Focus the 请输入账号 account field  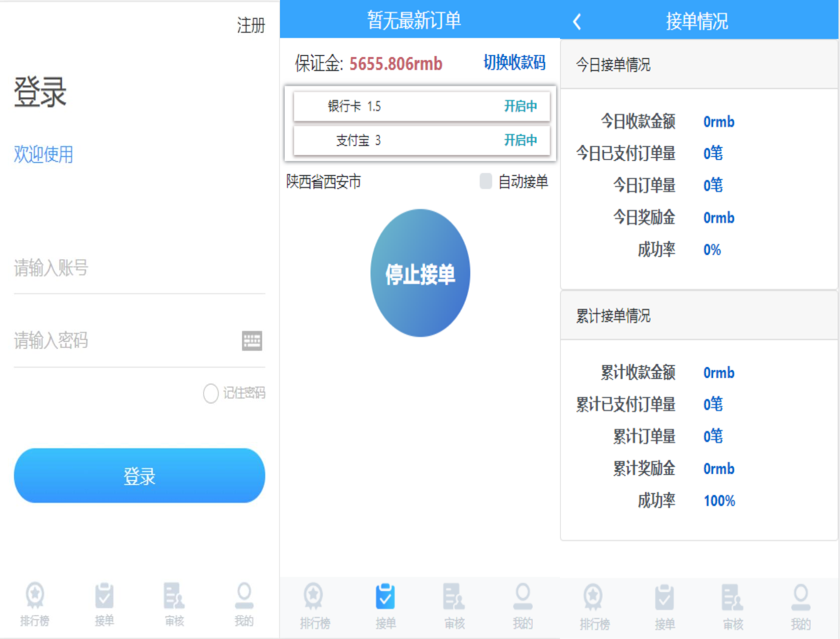(x=139, y=268)
